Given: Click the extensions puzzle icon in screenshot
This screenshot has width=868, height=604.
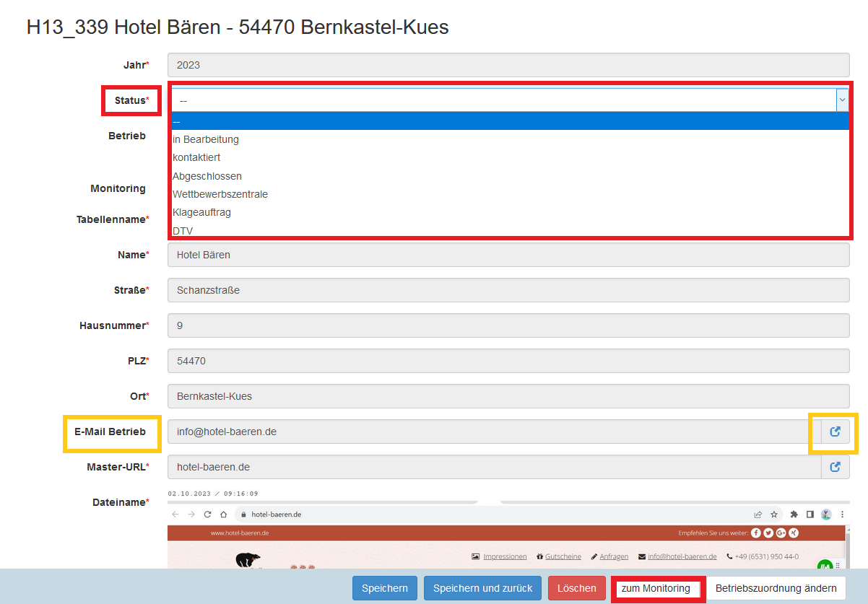Looking at the screenshot, I should click(794, 515).
